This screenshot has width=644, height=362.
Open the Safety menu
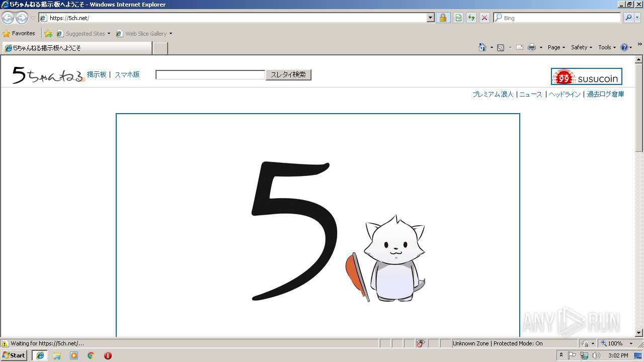582,47
